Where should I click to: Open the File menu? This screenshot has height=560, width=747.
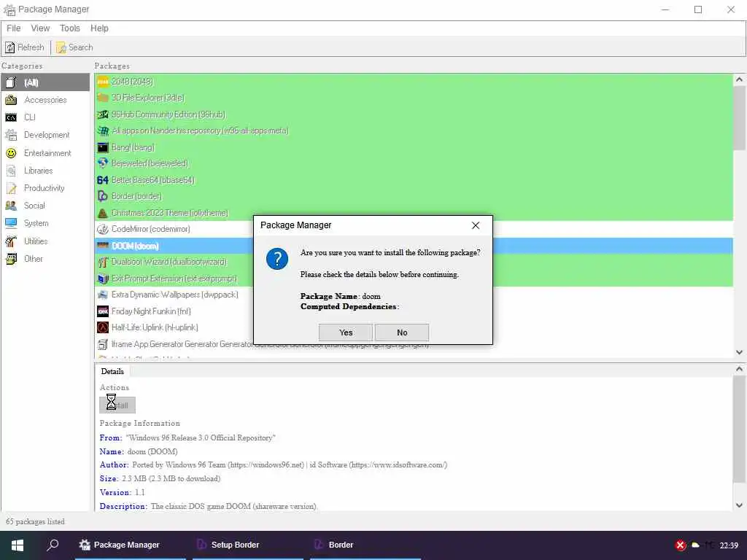point(13,28)
